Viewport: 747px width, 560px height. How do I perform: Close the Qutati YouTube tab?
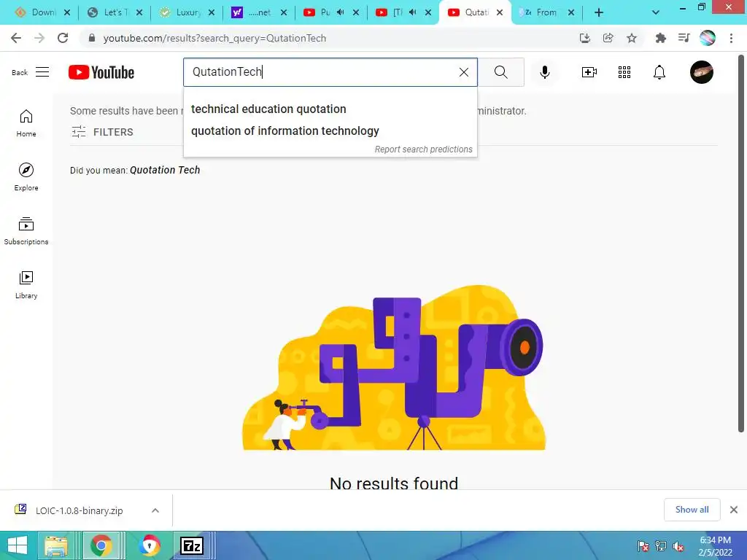(500, 12)
